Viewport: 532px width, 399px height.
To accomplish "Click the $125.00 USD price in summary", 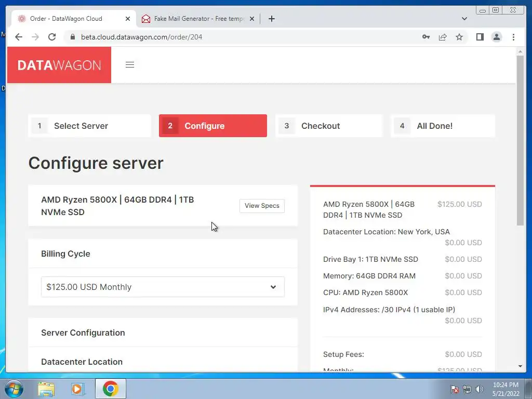I will (459, 204).
